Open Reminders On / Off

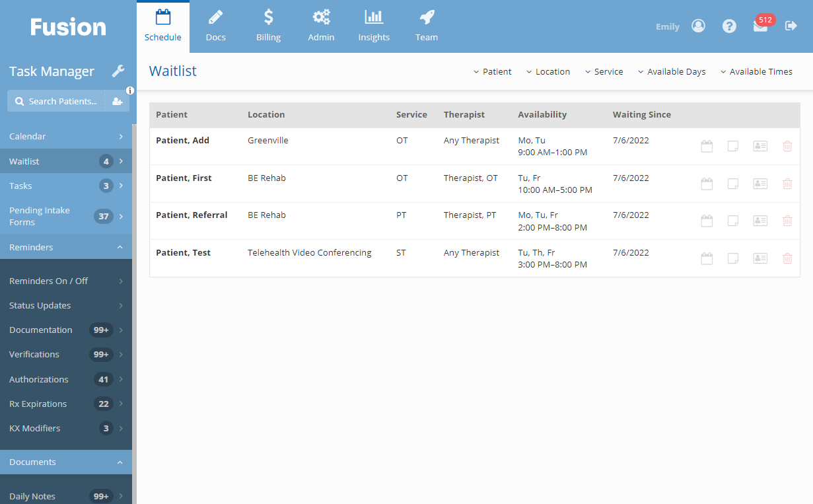point(66,281)
